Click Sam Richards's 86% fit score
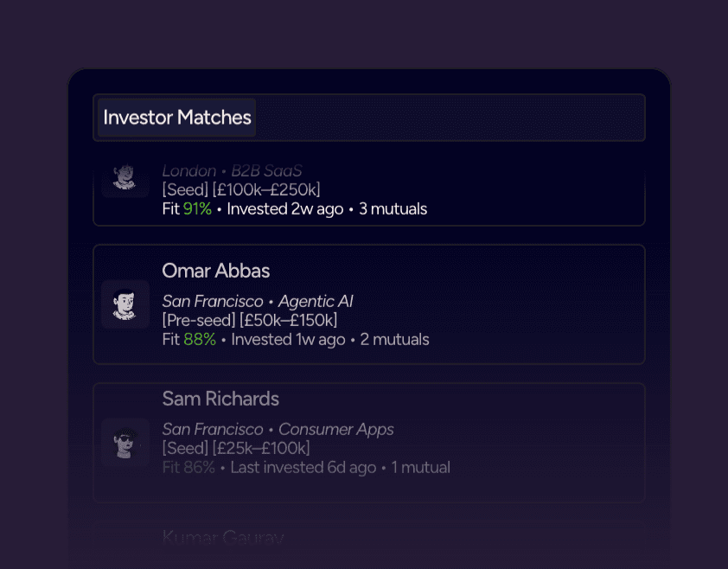 (199, 467)
